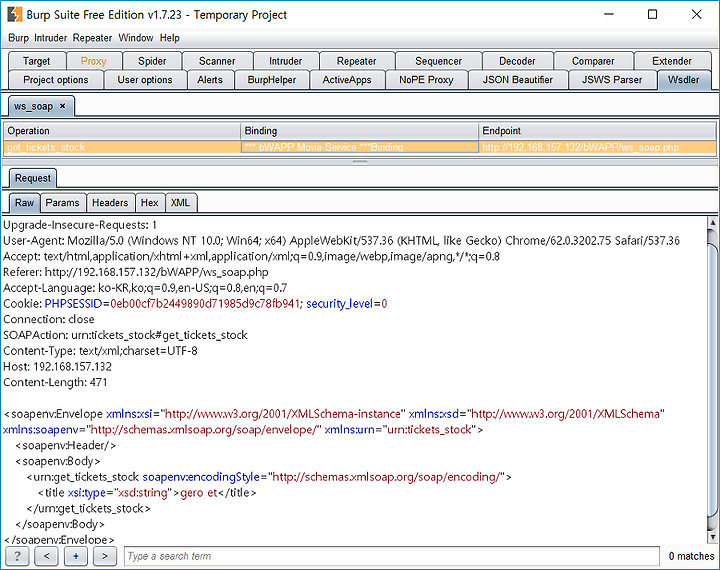This screenshot has height=570, width=720.
Task: Switch to the Sequencer tab
Action: point(439,61)
